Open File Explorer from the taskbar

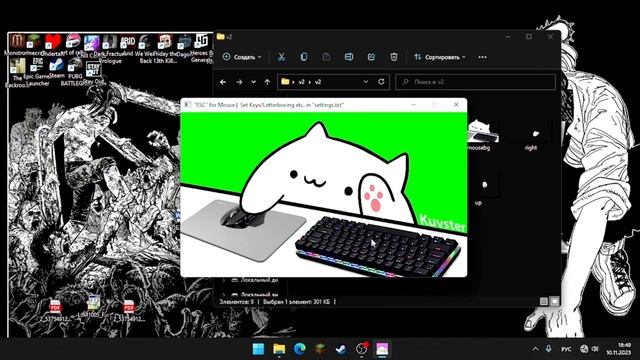pos(279,349)
